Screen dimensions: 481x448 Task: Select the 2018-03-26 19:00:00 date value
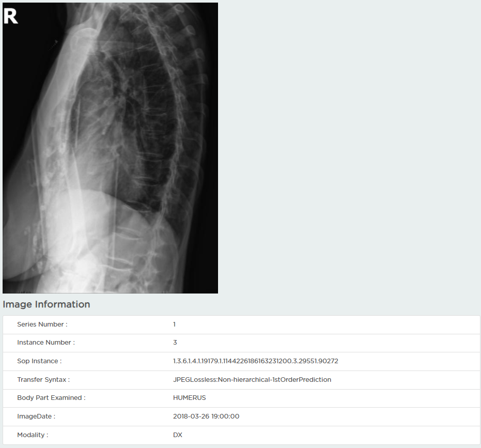[206, 416]
